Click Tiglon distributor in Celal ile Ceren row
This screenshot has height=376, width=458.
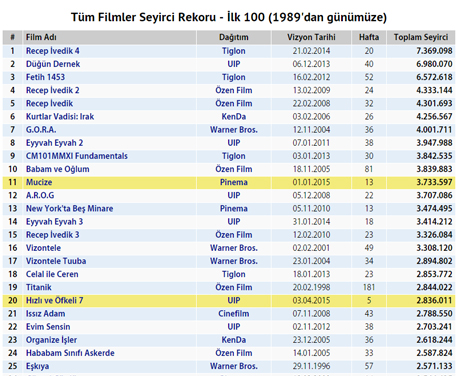(x=234, y=274)
